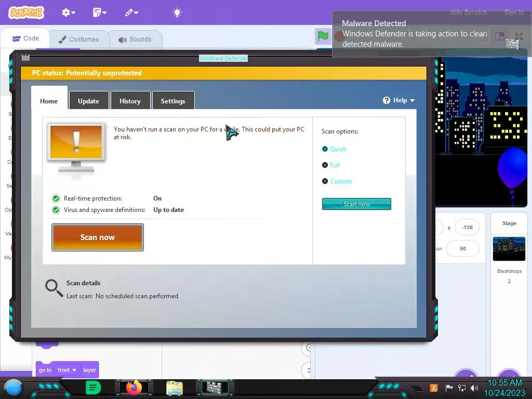Click the sprite y value field -136
The height and width of the screenshot is (399, 532).
467,228
